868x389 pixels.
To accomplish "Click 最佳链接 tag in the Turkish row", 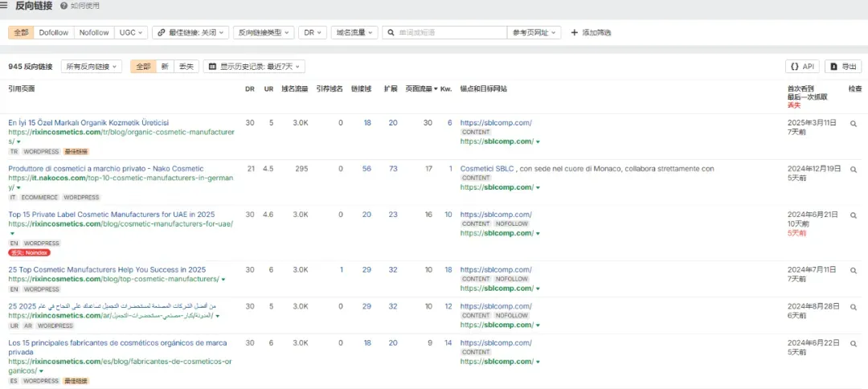I will (x=76, y=152).
